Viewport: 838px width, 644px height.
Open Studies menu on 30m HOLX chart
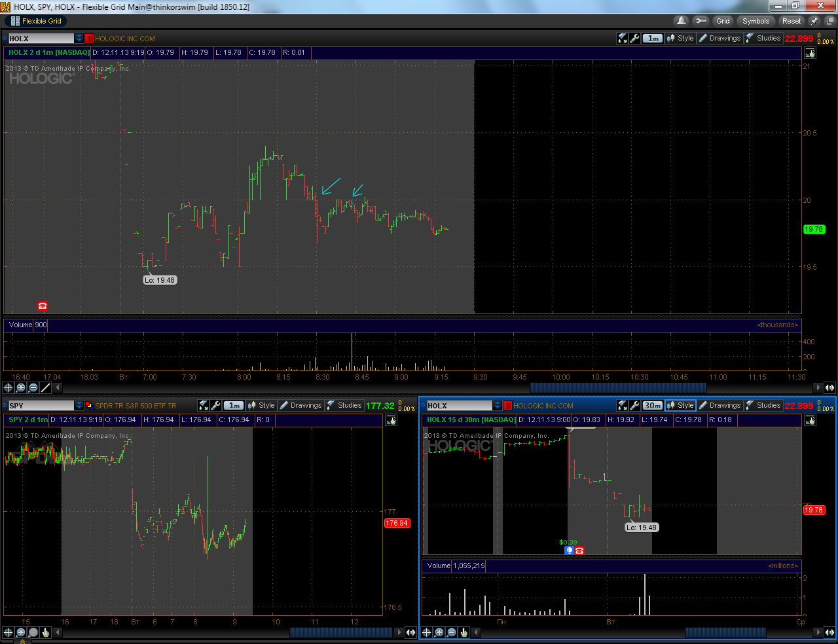pyautogui.click(x=763, y=405)
